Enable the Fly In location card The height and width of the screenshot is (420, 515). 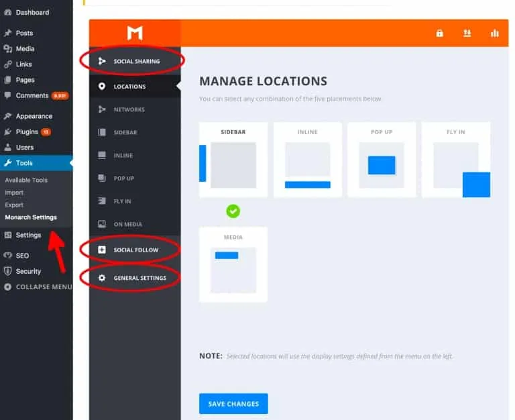tap(456, 160)
